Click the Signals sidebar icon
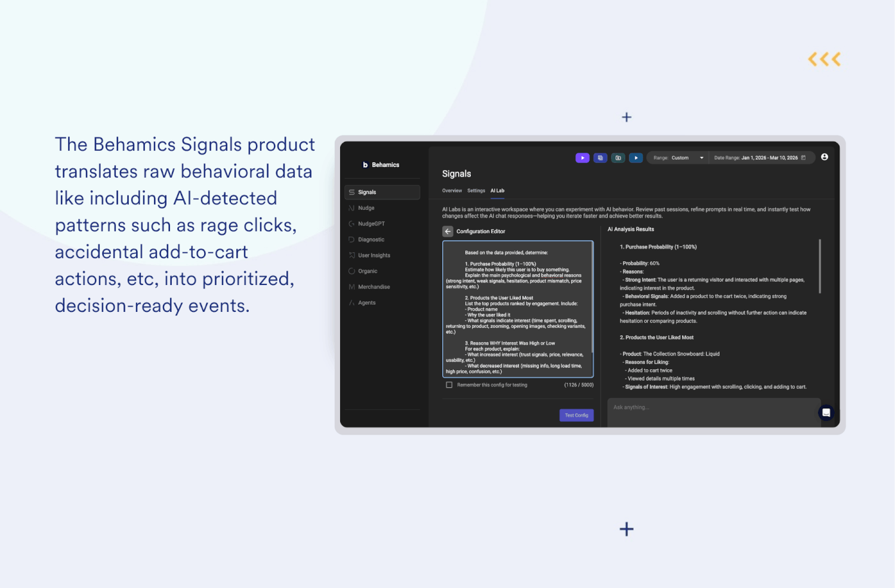Viewport: 895px width, 588px height. point(352,192)
